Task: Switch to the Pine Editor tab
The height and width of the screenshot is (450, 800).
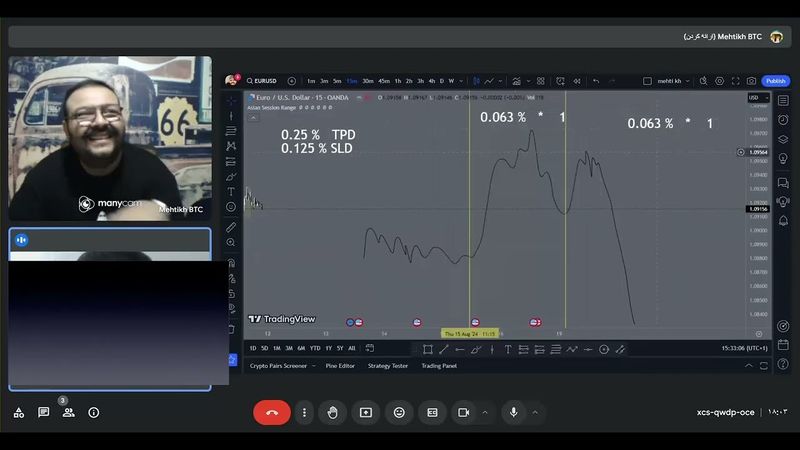Action: (x=340, y=366)
